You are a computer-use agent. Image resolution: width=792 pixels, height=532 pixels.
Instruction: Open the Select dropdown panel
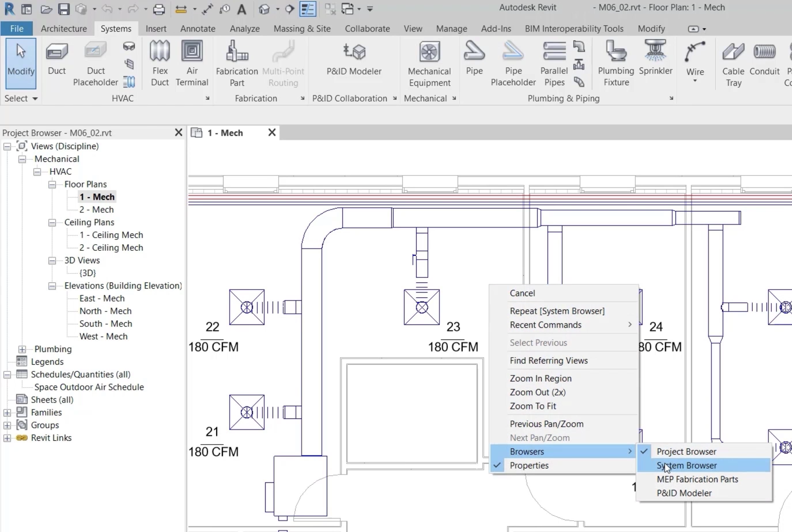pos(21,99)
